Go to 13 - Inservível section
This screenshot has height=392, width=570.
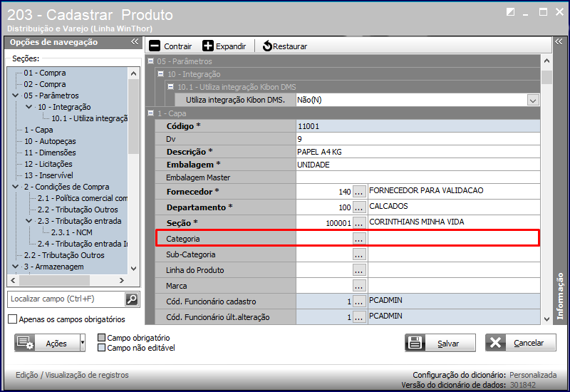pos(48,175)
